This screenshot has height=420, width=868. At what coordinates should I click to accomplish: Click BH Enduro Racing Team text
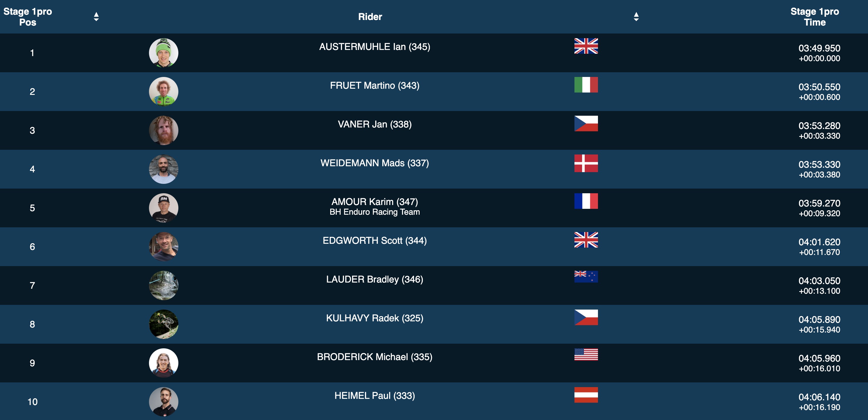[x=374, y=212]
